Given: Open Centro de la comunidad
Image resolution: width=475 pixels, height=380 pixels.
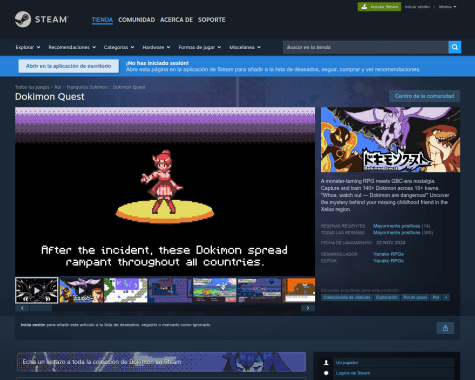Looking at the screenshot, I should coord(424,96).
